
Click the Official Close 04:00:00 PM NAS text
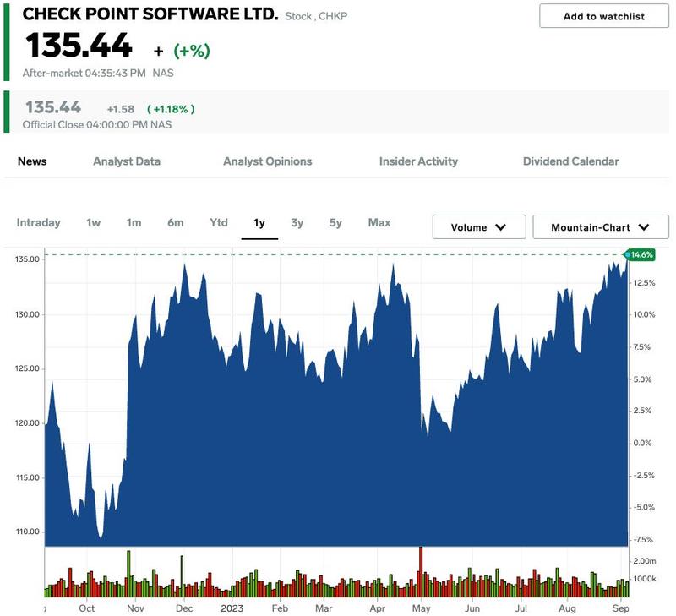tap(97, 124)
